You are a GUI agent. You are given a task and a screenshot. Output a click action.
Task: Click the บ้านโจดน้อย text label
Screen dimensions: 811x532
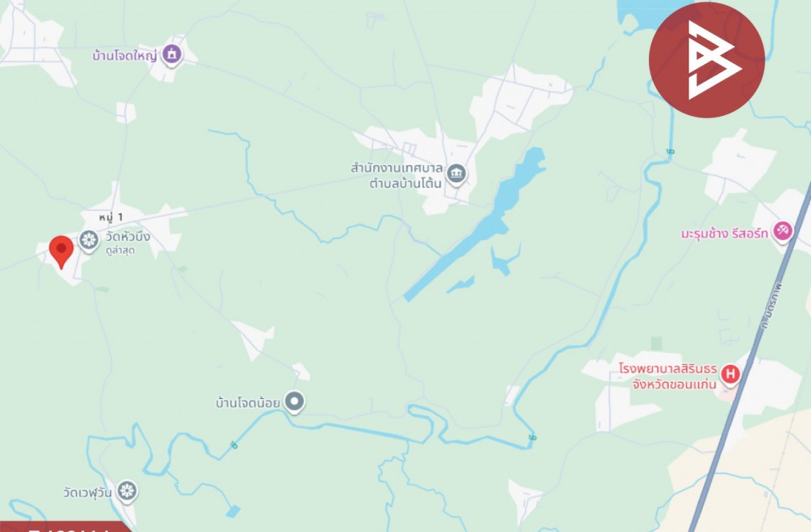point(247,402)
